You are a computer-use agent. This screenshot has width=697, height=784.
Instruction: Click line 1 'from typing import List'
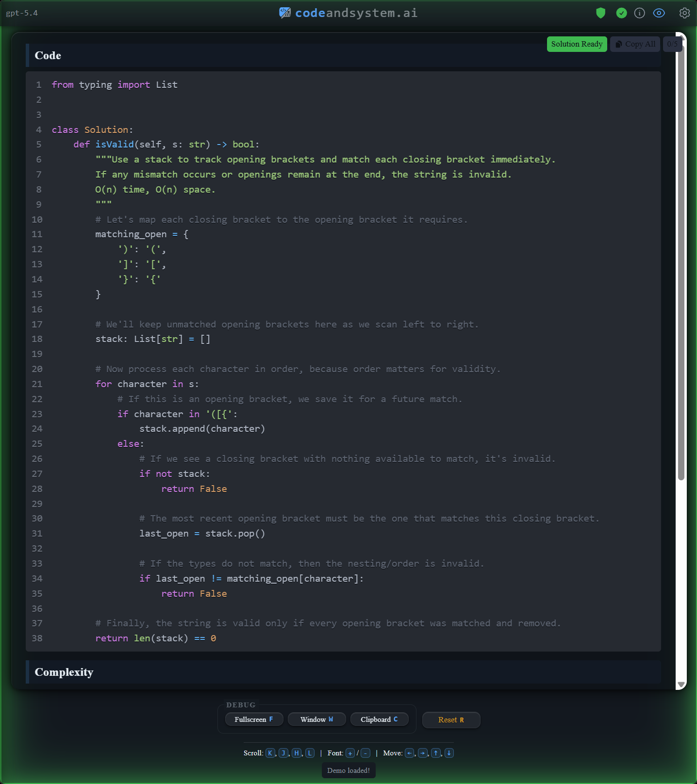tap(115, 85)
